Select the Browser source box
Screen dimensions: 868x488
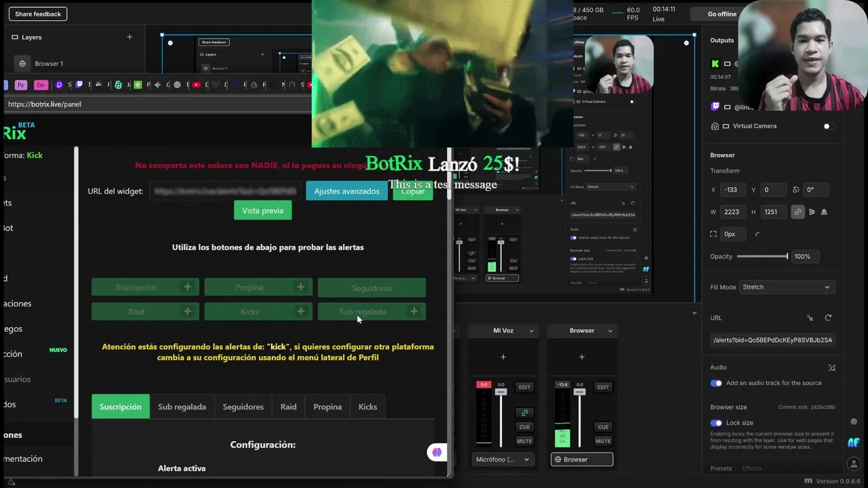(x=582, y=460)
